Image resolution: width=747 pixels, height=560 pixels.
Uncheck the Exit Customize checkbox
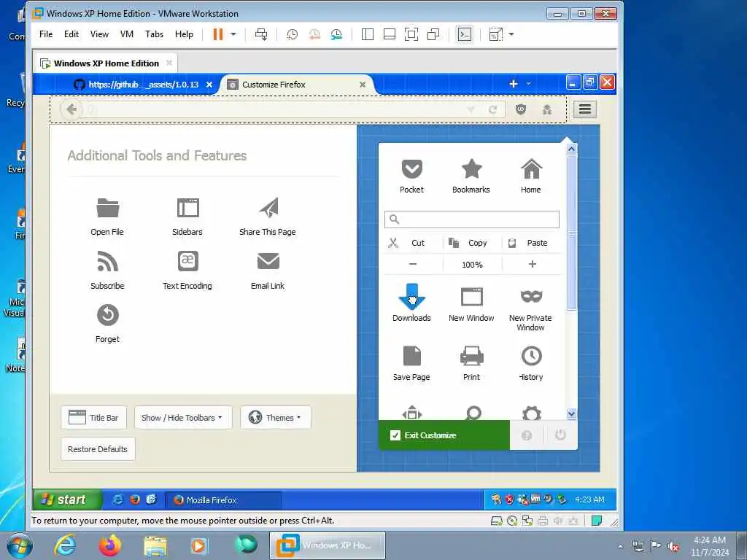[x=395, y=435]
